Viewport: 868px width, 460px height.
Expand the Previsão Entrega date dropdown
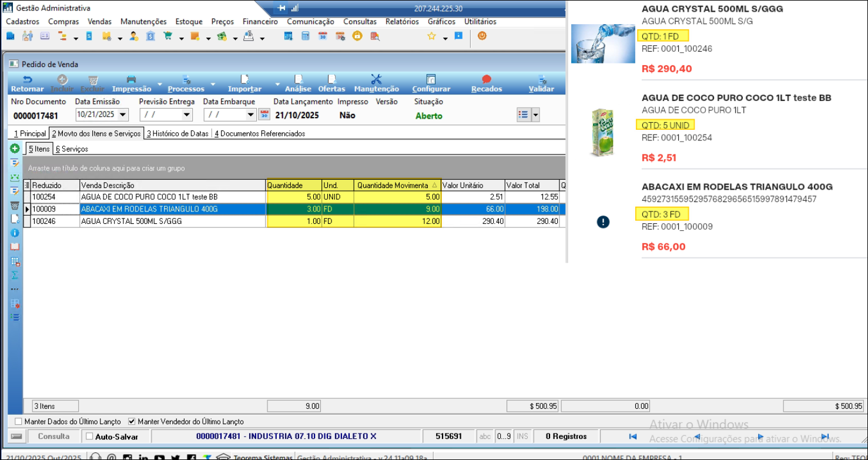[187, 115]
